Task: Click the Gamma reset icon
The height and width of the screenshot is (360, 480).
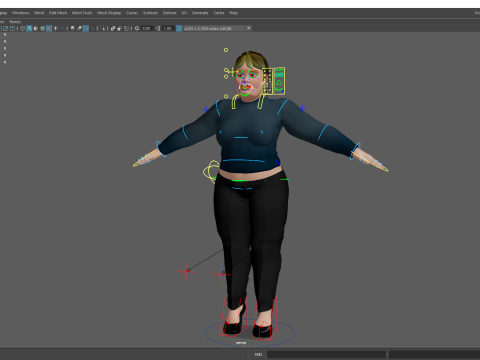Action: [158, 28]
